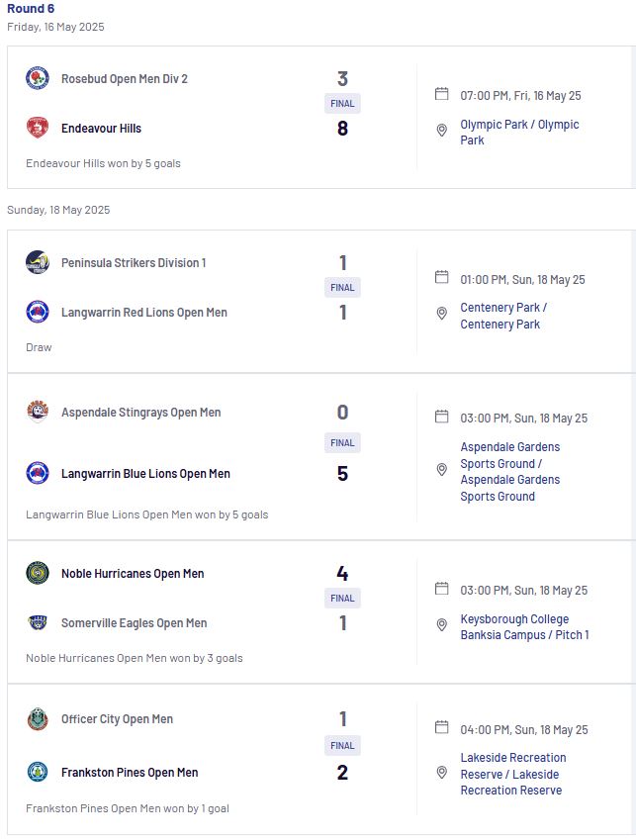This screenshot has height=840, width=636.
Task: Open Keysborough College Banksia Campus venue link
Action: tap(524, 627)
